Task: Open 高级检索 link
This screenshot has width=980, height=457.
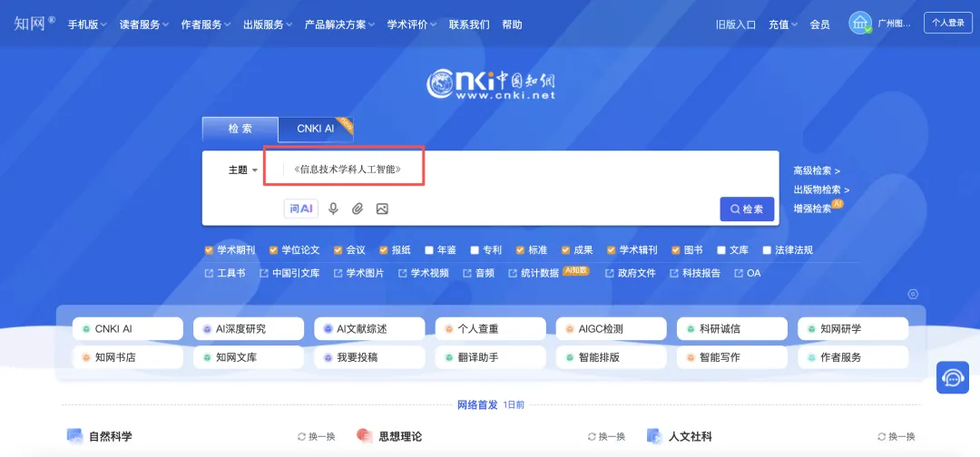Action: point(817,170)
